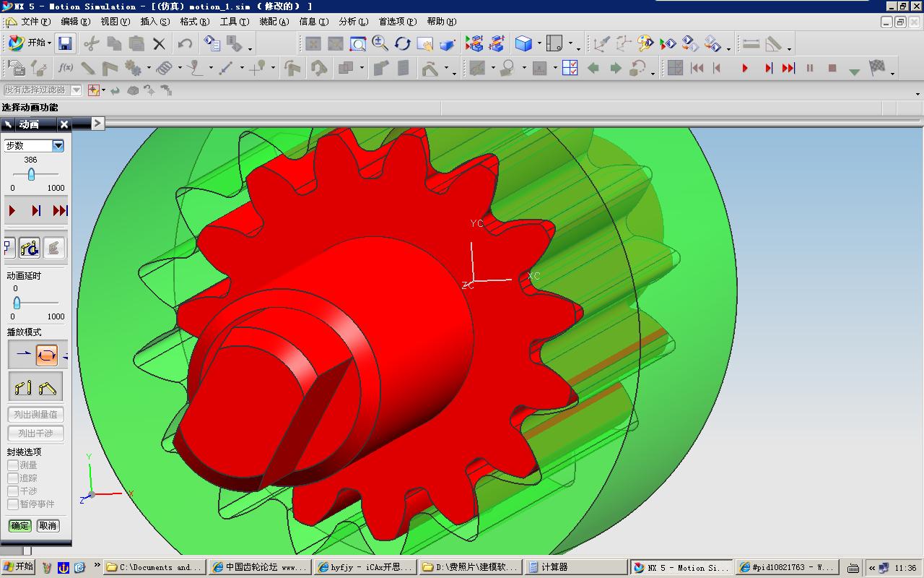Expand the gear coupler dropdown arrow
This screenshot has height=578, width=924.
148,69
